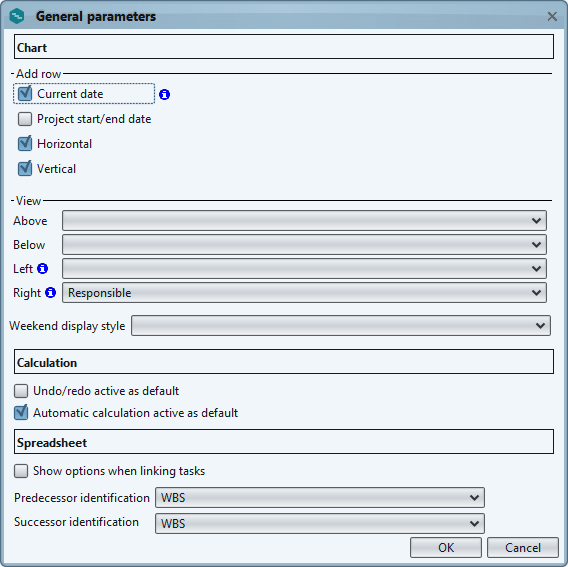Open the Above view dropdown
The width and height of the screenshot is (568, 567).
304,221
